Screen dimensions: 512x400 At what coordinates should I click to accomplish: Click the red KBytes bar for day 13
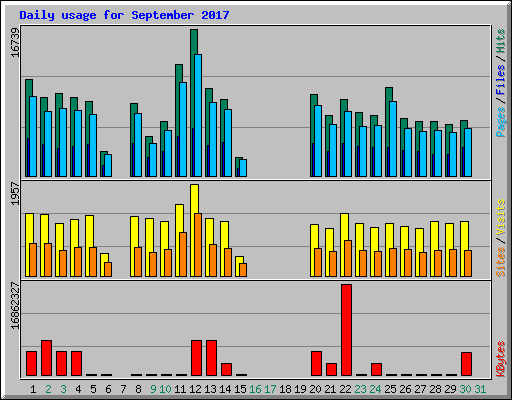pyautogui.click(x=211, y=358)
